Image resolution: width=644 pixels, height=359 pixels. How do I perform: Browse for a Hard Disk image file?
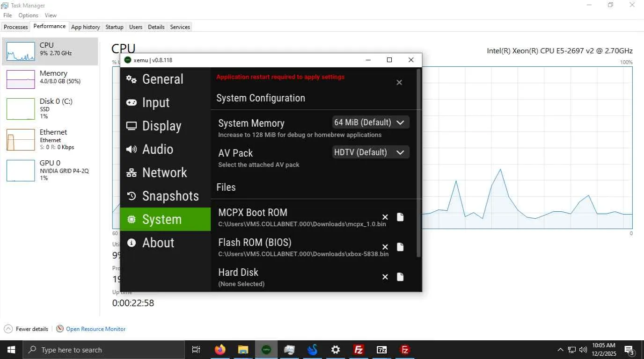400,277
